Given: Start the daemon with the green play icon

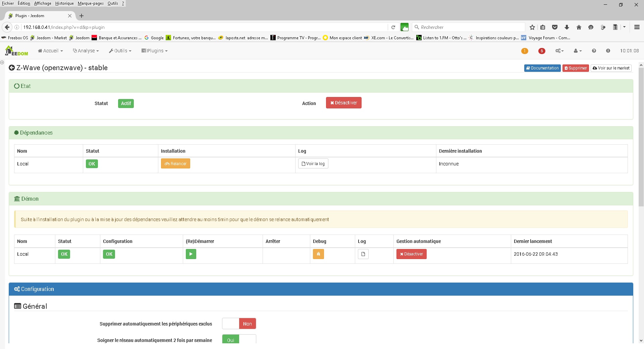Looking at the screenshot, I should [x=191, y=254].
